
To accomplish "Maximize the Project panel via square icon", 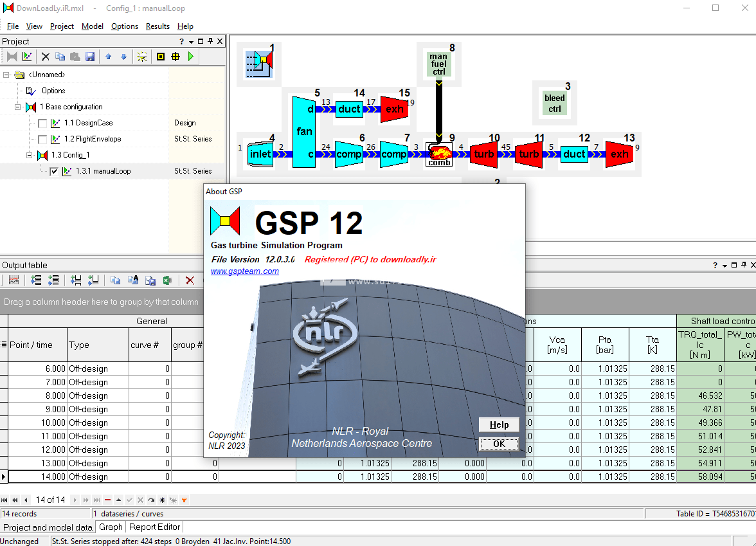I will click(201, 41).
